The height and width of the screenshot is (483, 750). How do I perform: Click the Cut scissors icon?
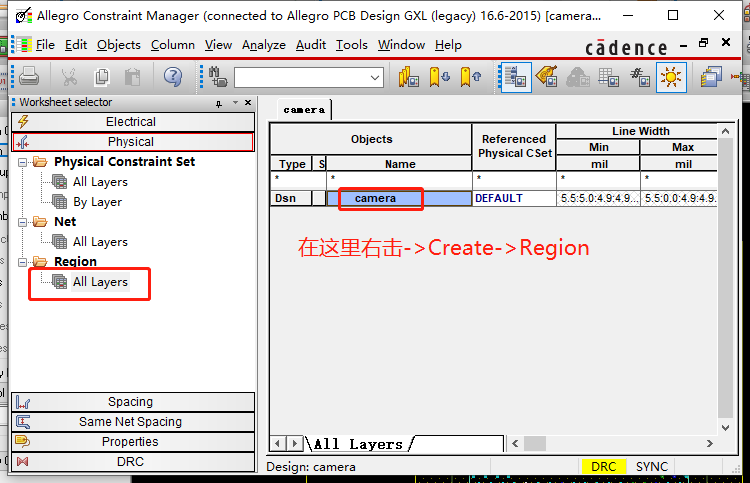tap(69, 77)
